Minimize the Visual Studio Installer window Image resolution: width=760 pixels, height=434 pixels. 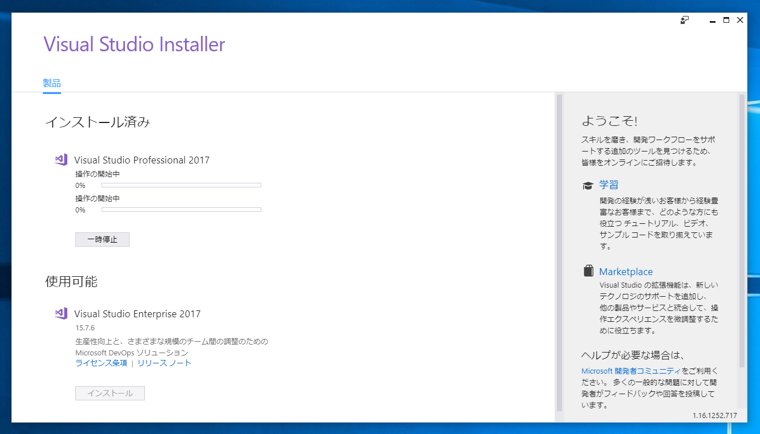712,20
